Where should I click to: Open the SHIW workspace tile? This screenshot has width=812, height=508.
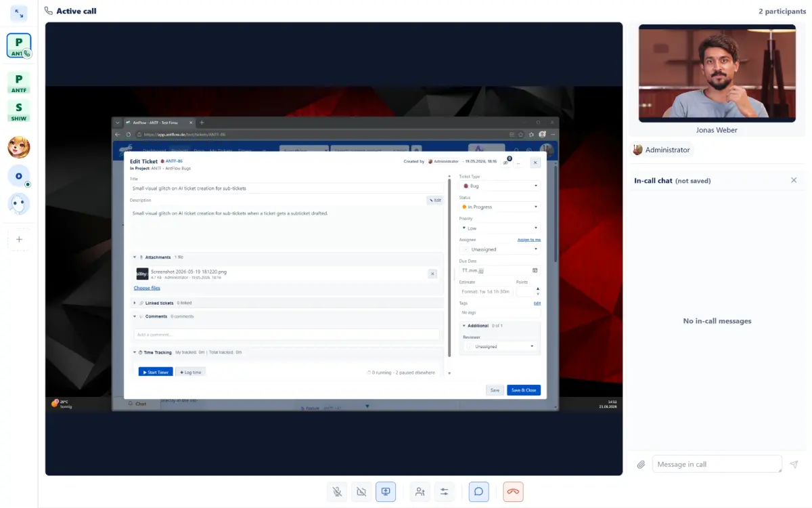point(19,111)
